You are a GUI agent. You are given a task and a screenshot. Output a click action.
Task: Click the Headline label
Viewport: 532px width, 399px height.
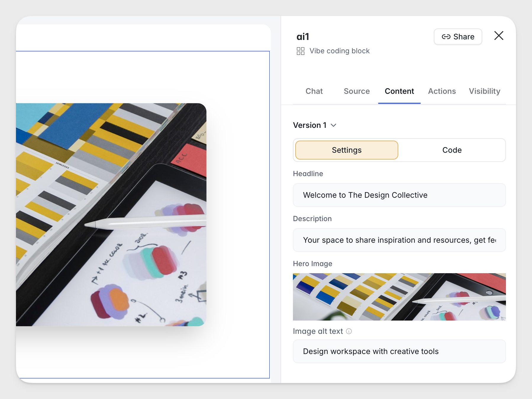[308, 174]
